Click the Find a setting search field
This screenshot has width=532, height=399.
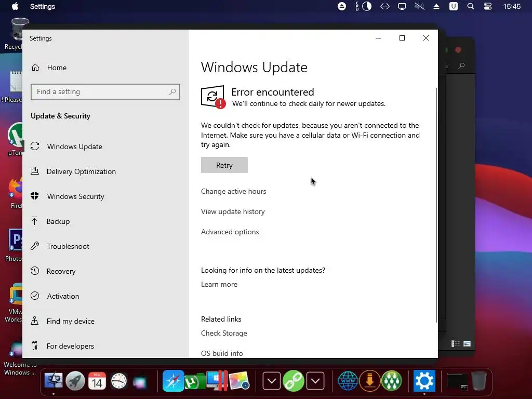tap(105, 92)
